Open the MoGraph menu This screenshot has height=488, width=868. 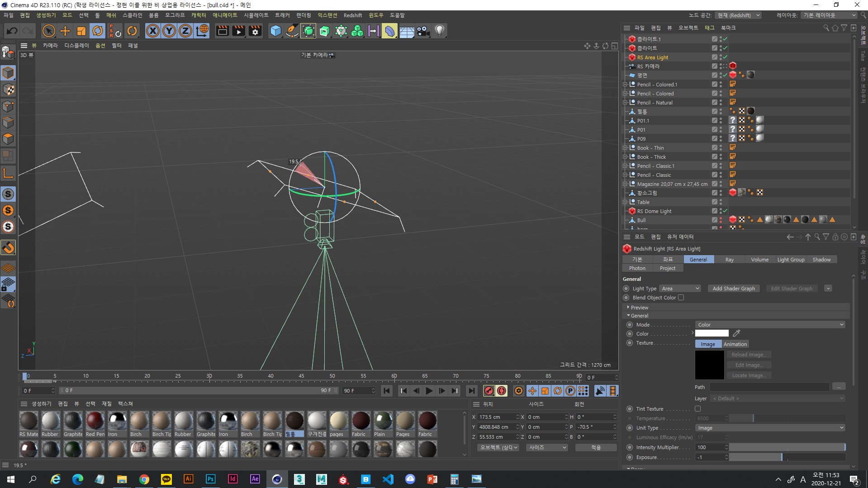click(x=175, y=15)
